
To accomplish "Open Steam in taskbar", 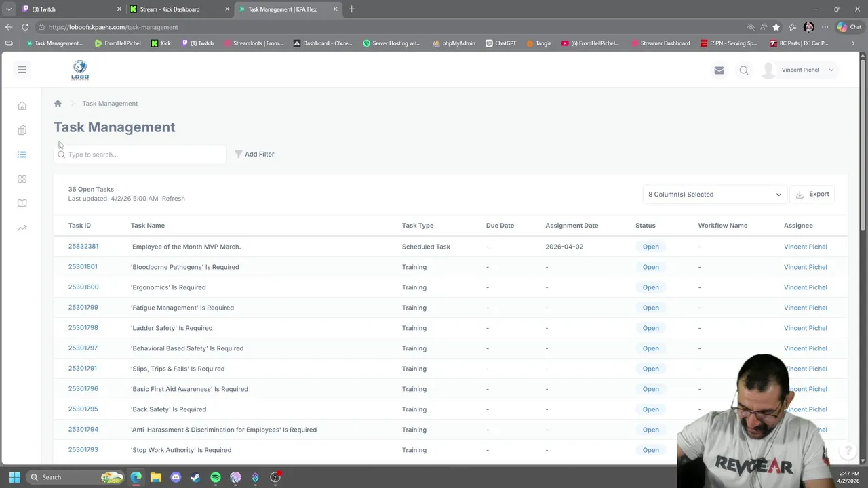I will [195, 477].
